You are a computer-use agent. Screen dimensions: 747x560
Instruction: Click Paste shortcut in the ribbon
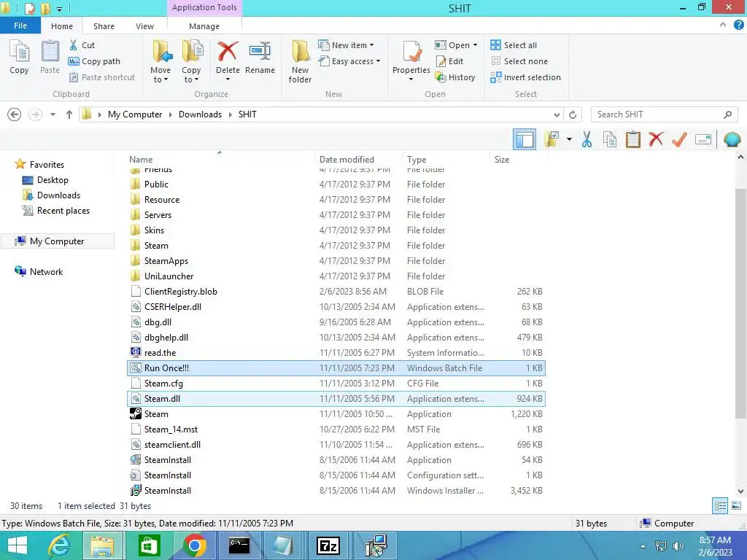tap(101, 77)
